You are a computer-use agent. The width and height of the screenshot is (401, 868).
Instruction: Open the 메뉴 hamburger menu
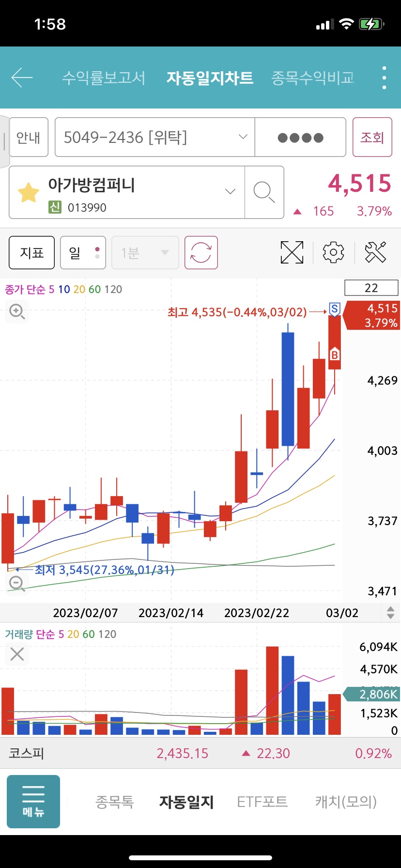33,801
